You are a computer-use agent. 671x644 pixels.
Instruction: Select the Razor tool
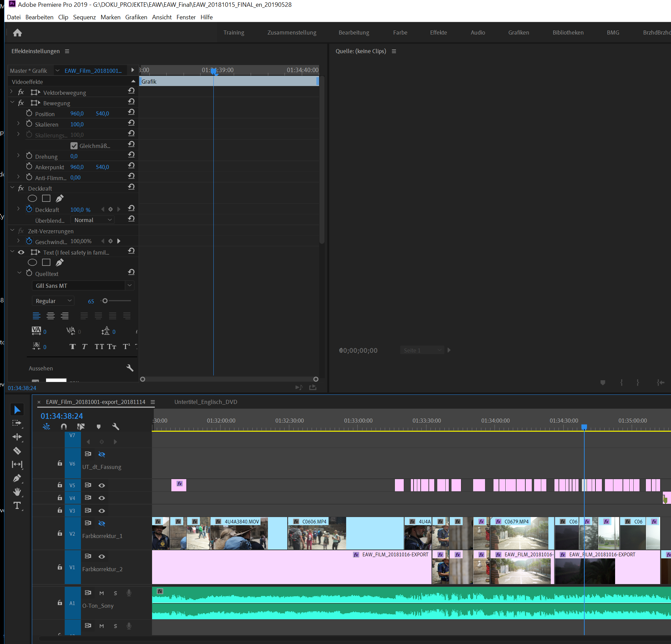click(17, 451)
